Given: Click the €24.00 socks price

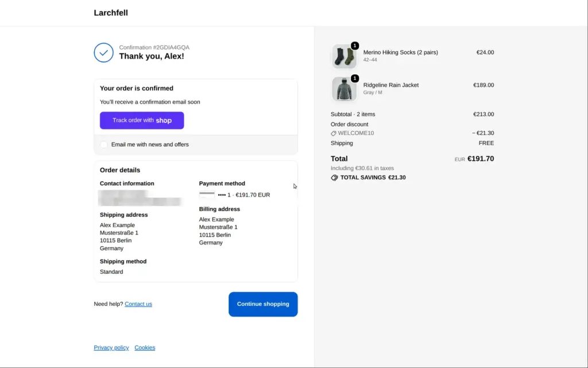Looking at the screenshot, I should click(485, 52).
